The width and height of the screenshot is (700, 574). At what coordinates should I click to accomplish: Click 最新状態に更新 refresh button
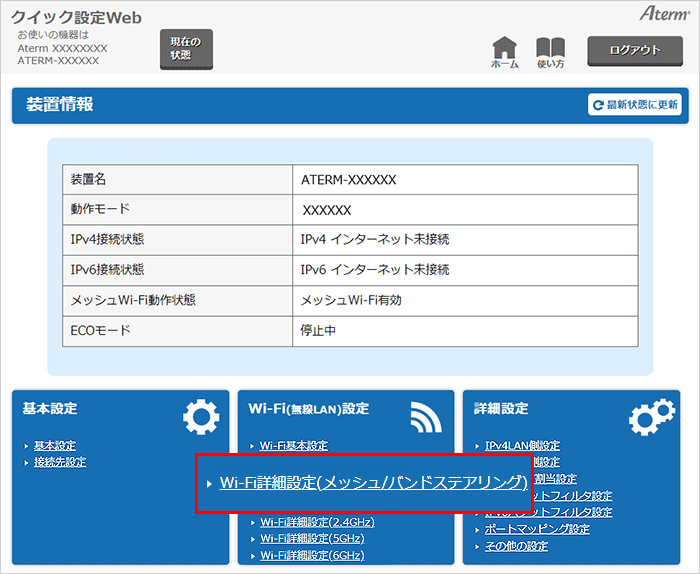tap(635, 105)
